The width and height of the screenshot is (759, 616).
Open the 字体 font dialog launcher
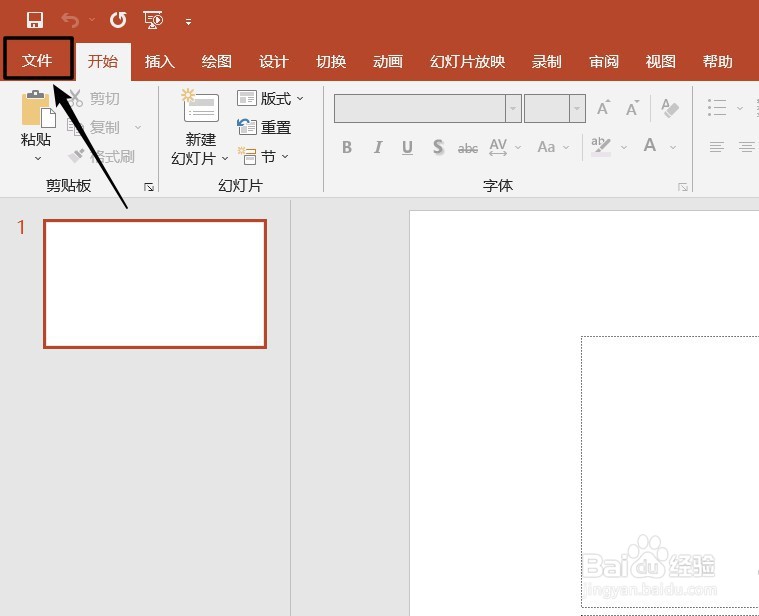click(683, 187)
